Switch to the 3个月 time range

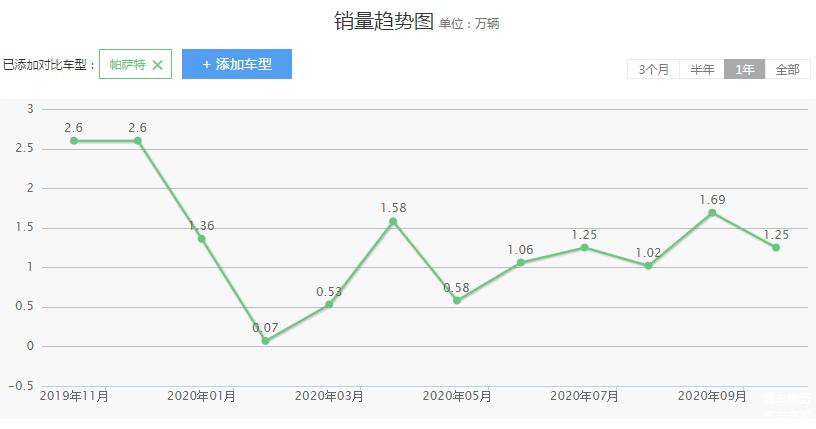click(653, 69)
